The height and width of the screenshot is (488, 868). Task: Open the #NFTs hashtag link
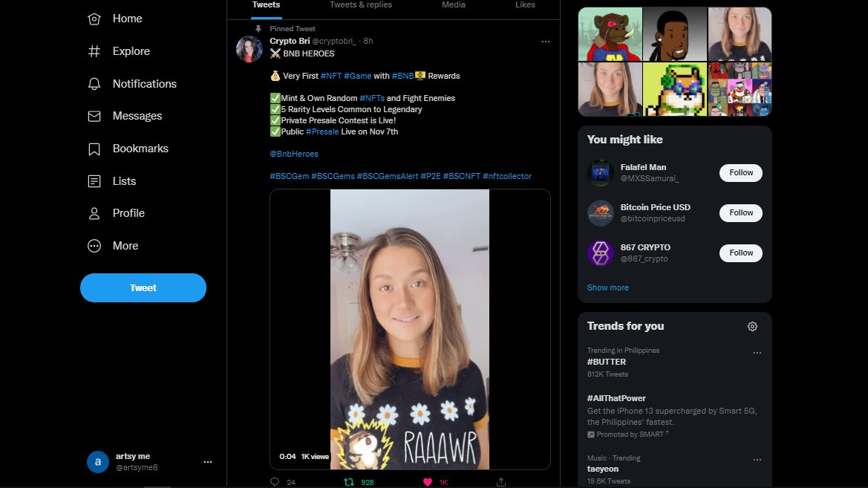coord(372,98)
